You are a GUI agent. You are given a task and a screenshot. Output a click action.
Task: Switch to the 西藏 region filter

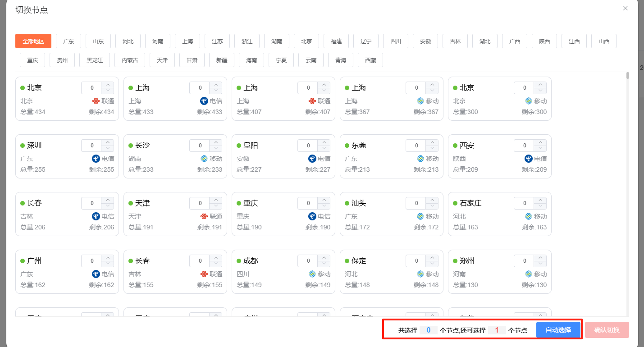pyautogui.click(x=370, y=60)
